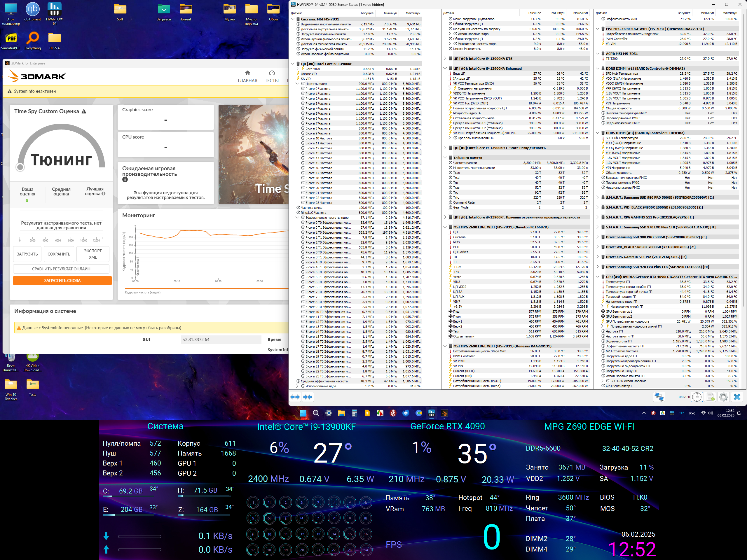747x560 pixels.
Task: Click HWiNFO sensor settings gear icon
Action: (x=723, y=397)
